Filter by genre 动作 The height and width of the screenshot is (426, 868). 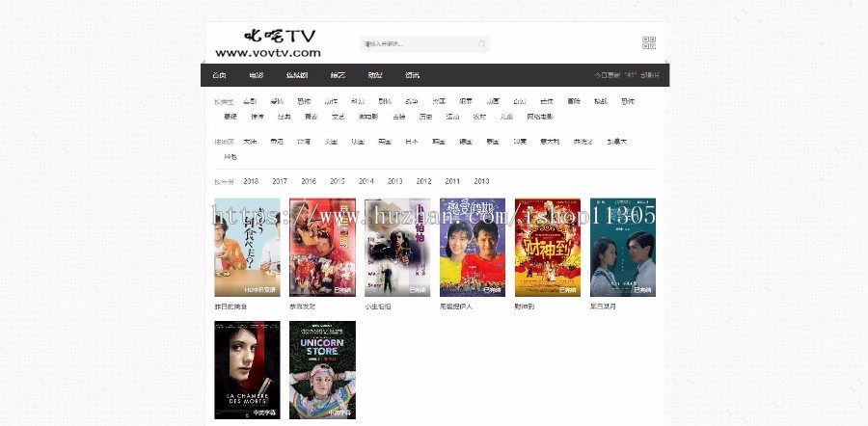331,101
